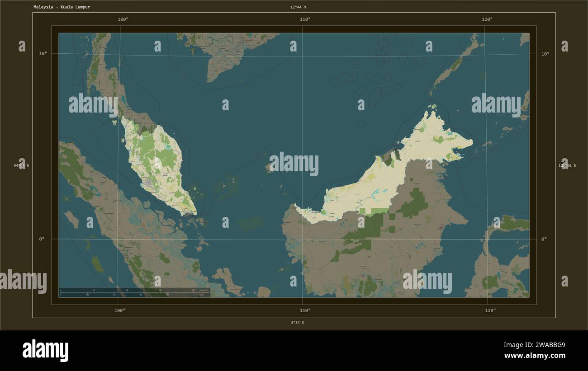Click the 100° longitude label above the map
Image resolution: width=588 pixels, height=371 pixels.
123,19
